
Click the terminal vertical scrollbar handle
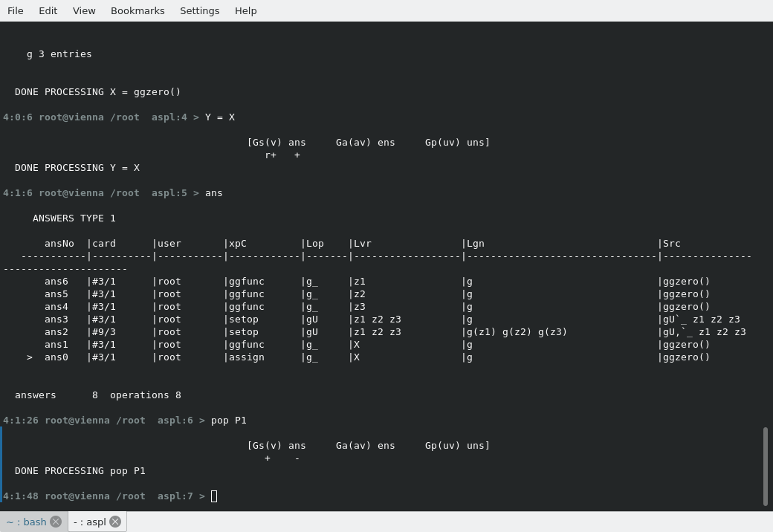click(x=766, y=466)
